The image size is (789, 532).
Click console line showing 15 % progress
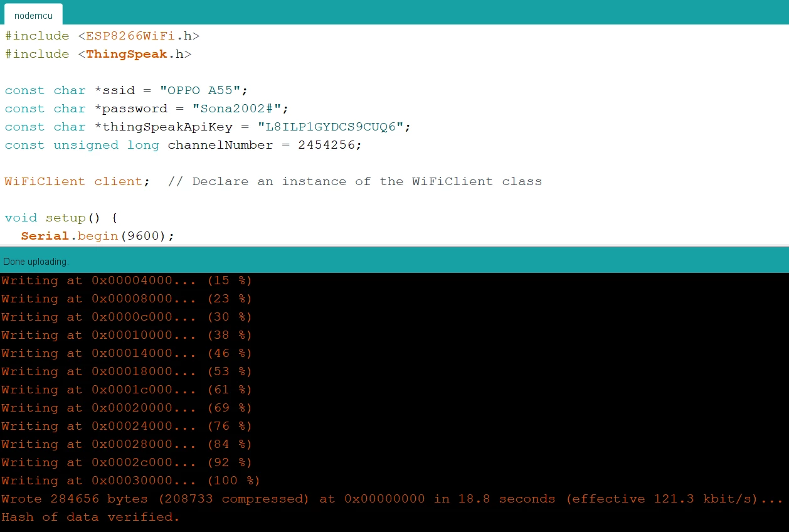point(127,280)
